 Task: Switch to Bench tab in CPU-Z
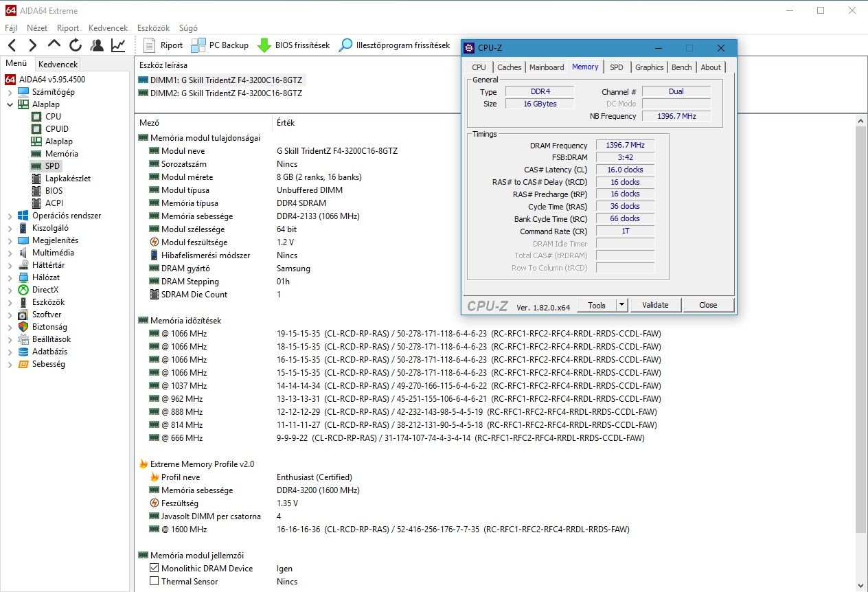point(682,67)
